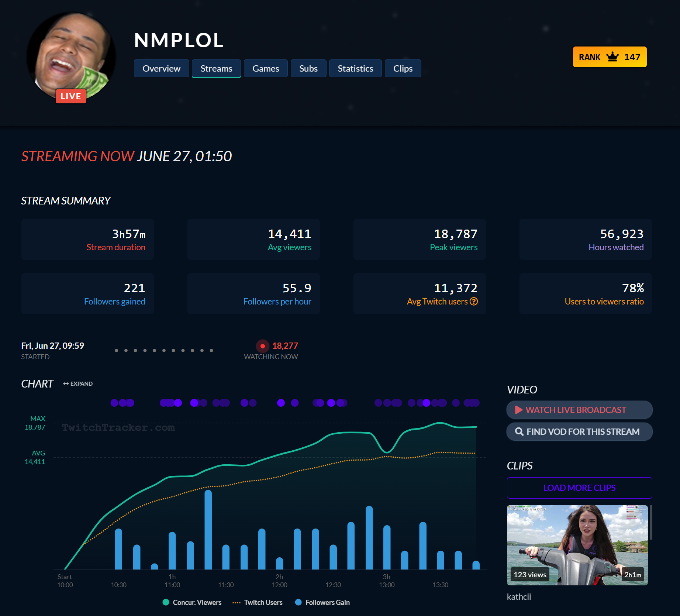Click the kathcii clip author name
Image resolution: width=680 pixels, height=616 pixels.
click(x=519, y=597)
